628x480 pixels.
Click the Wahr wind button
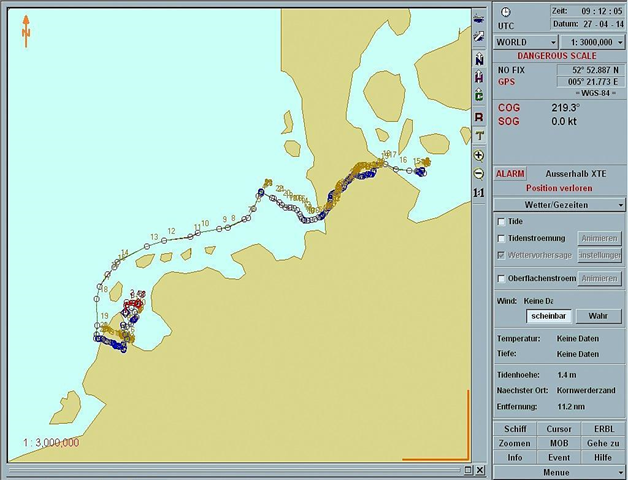tap(598, 316)
